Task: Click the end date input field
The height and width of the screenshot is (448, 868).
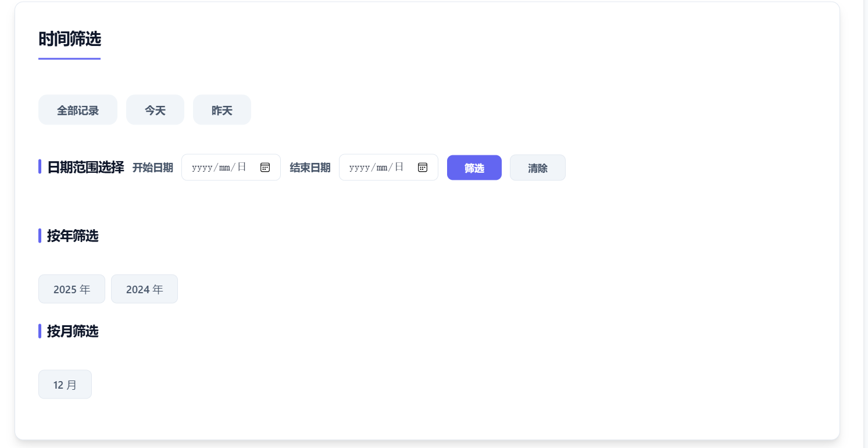Action: coord(378,167)
